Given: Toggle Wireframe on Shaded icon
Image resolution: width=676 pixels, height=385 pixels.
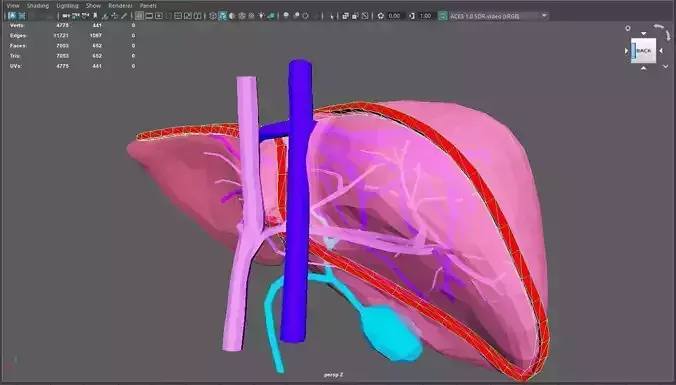Looking at the screenshot, I should pyautogui.click(x=242, y=16).
